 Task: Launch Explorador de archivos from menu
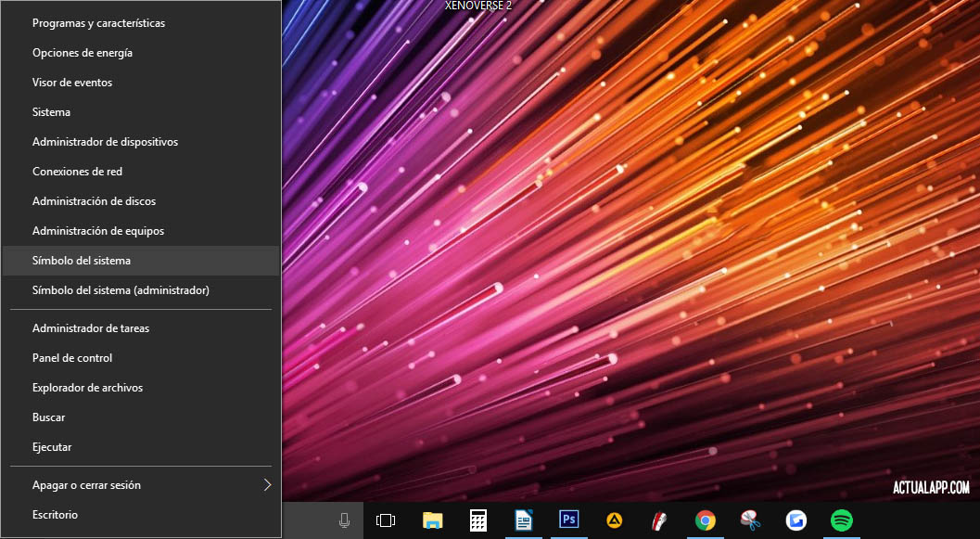pos(141,388)
